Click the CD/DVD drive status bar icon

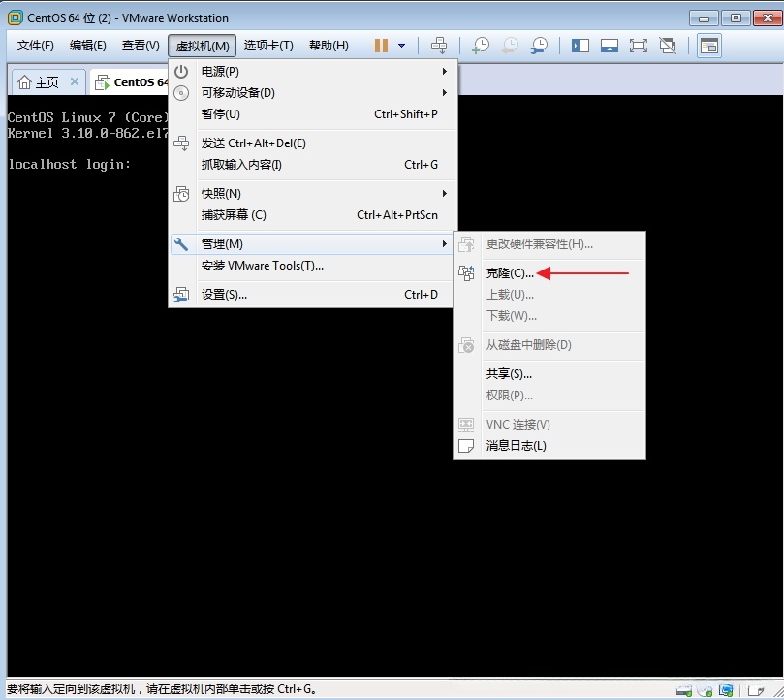point(705,690)
